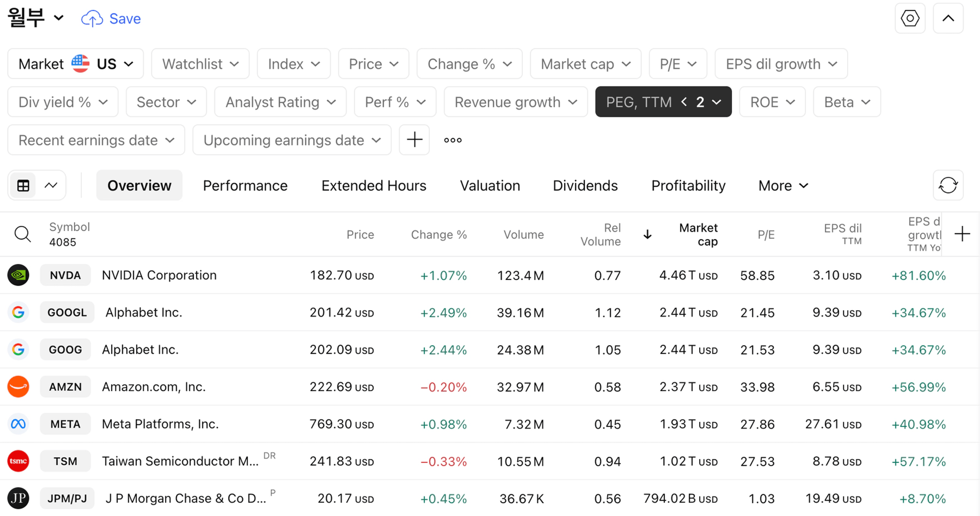Open the EPS dil growth filter
Image resolution: width=980 pixels, height=516 pixels.
(x=781, y=64)
